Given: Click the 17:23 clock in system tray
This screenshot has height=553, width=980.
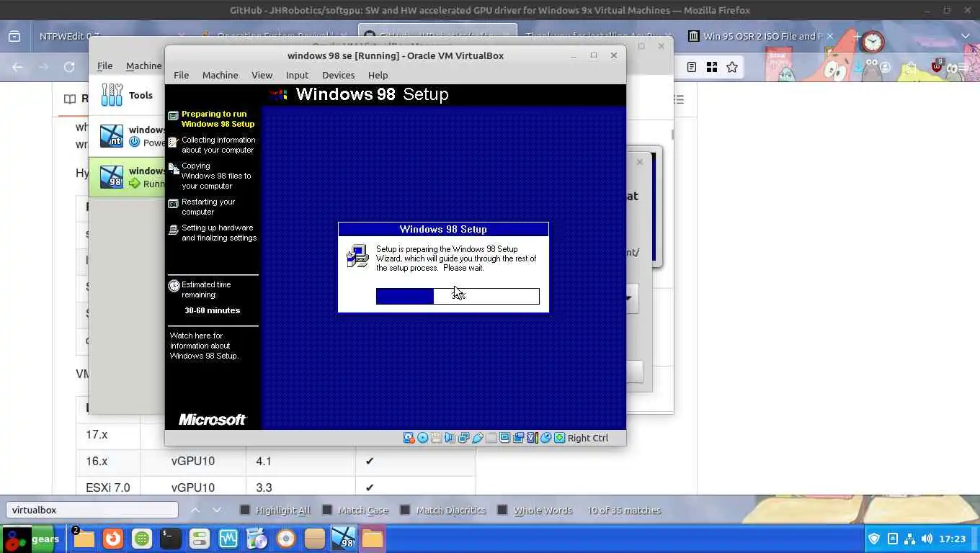Looking at the screenshot, I should (953, 539).
